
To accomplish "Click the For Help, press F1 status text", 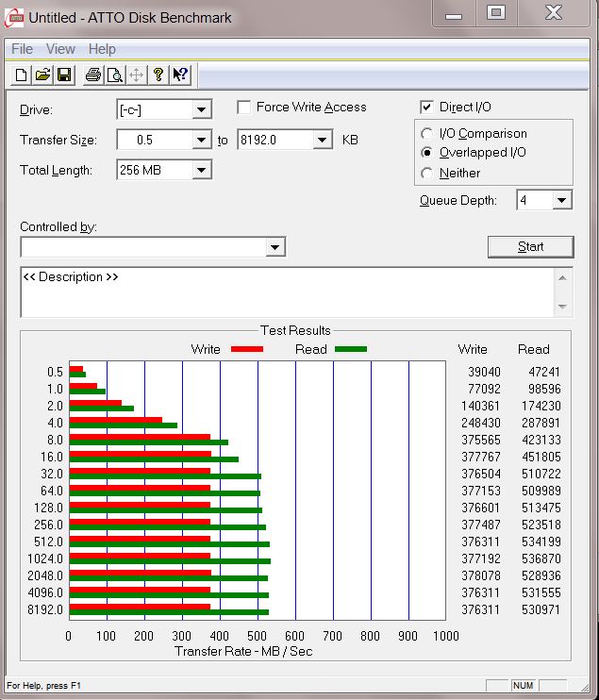I will (43, 685).
